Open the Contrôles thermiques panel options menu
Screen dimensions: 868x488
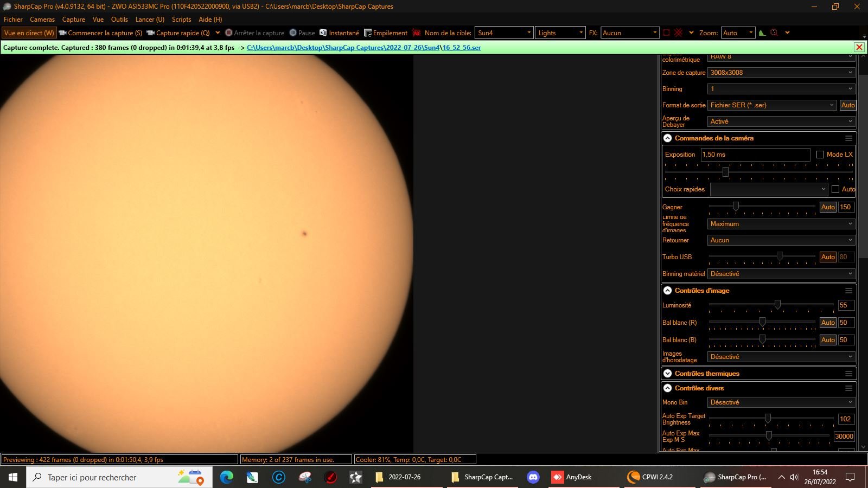coord(848,374)
